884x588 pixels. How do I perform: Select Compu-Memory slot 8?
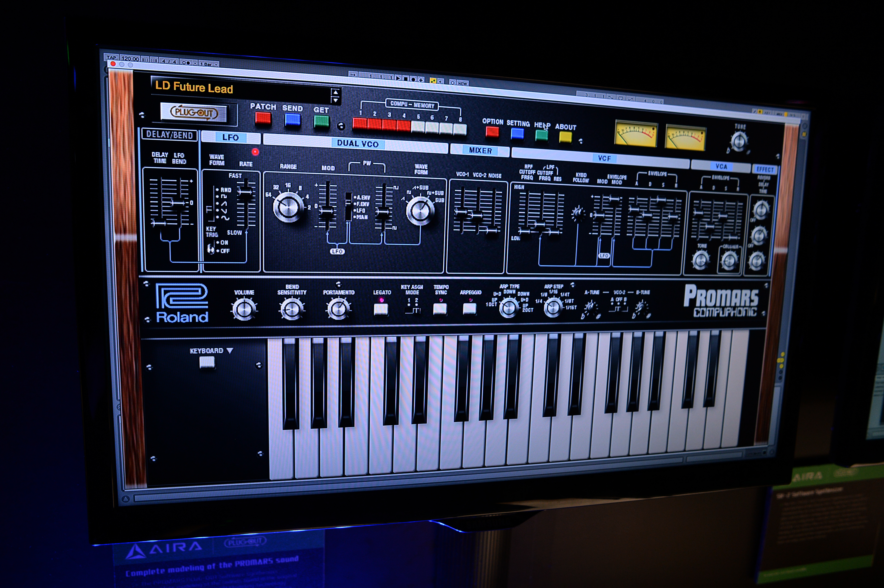tap(460, 129)
